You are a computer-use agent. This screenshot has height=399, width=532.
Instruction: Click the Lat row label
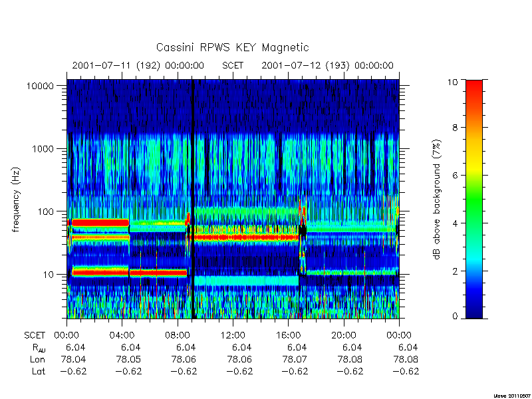point(39,371)
